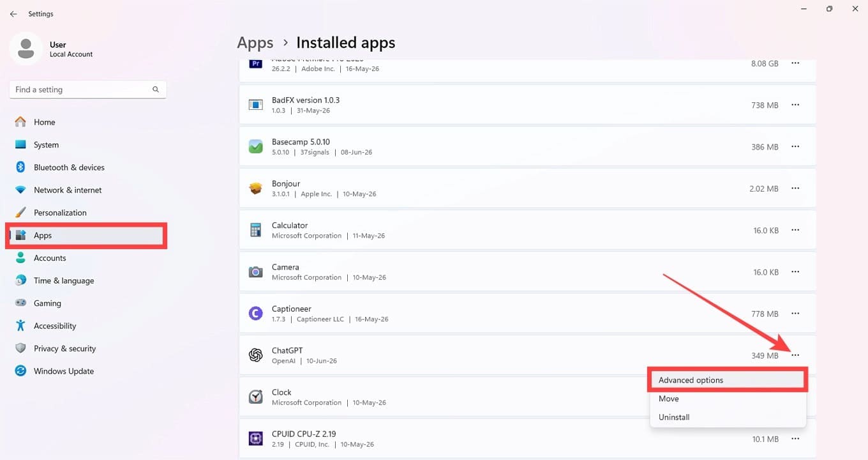Open more options for Captioneer
The image size is (868, 460).
click(795, 314)
